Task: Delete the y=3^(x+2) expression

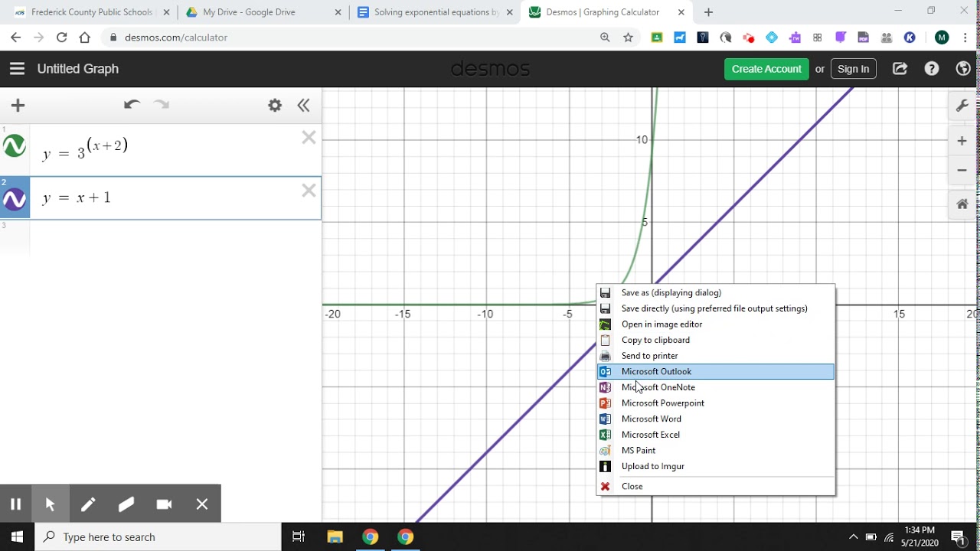Action: (x=309, y=138)
